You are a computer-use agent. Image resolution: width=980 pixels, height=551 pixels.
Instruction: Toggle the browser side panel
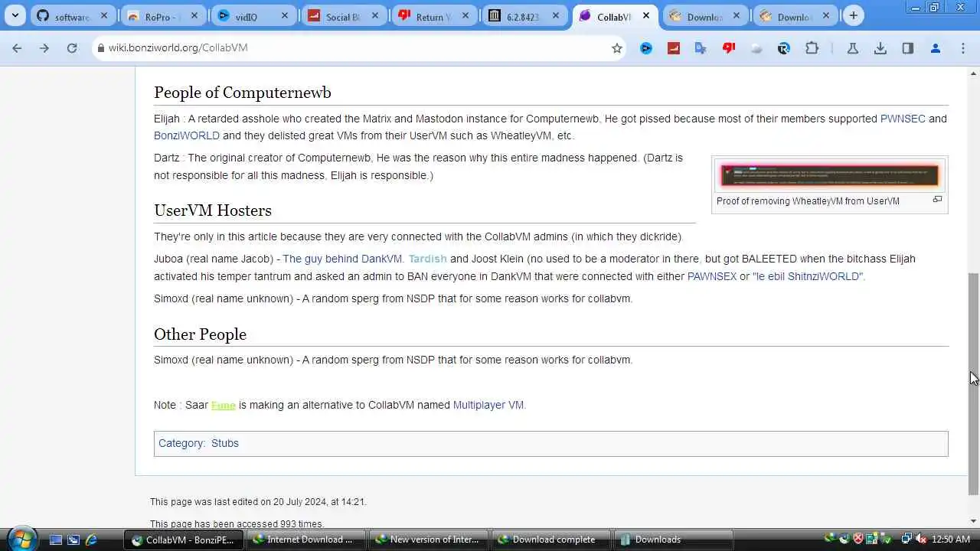point(908,47)
